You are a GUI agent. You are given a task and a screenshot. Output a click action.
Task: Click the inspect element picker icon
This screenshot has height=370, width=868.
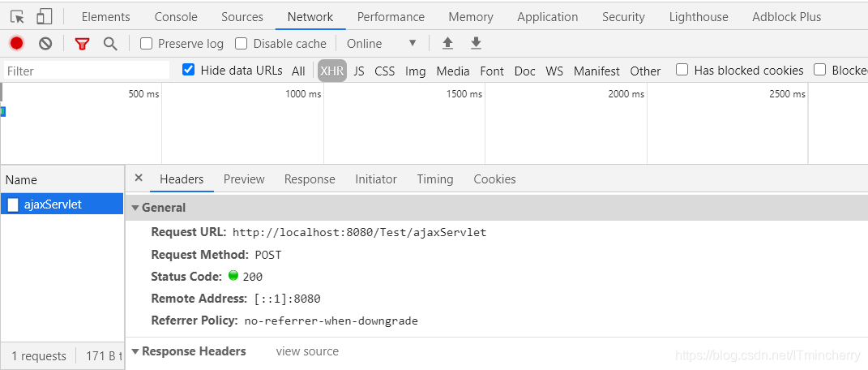[17, 16]
